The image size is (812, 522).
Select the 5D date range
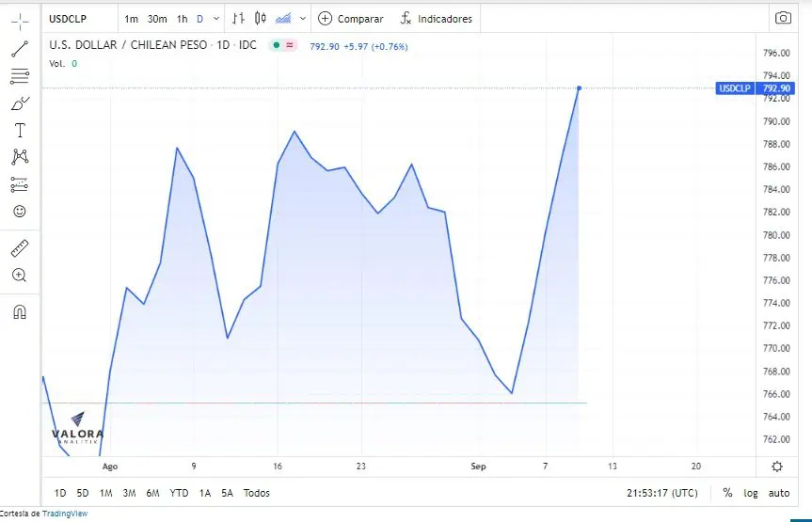(x=83, y=493)
